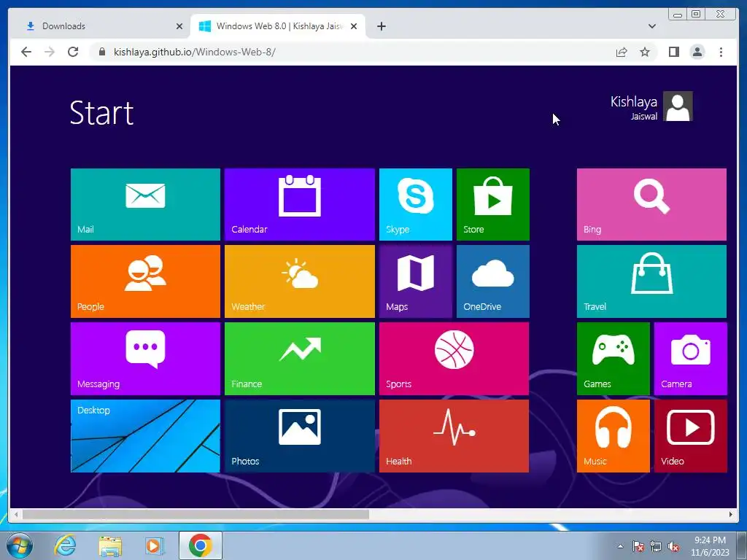Click the Kishlaya Jaiswal user name
This screenshot has height=560, width=747.
(634, 108)
